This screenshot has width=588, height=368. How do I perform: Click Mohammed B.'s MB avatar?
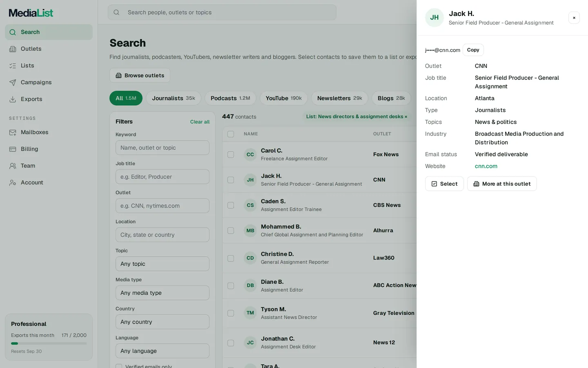coord(250,231)
